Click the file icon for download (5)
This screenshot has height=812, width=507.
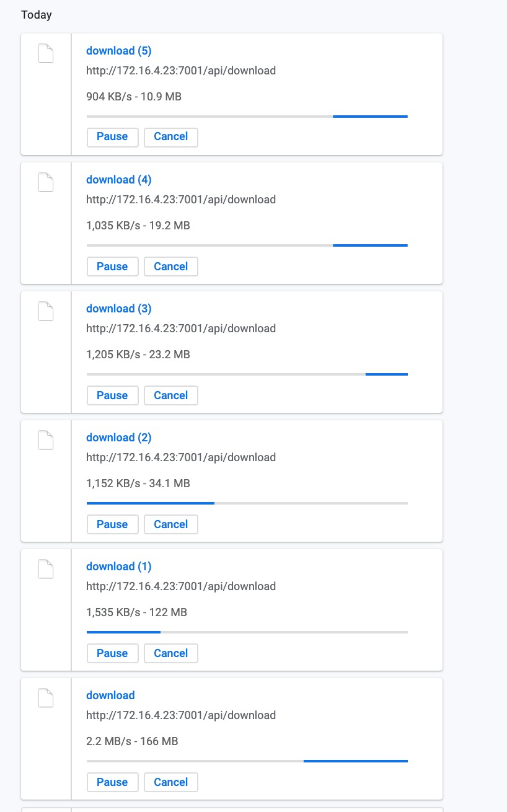click(46, 53)
